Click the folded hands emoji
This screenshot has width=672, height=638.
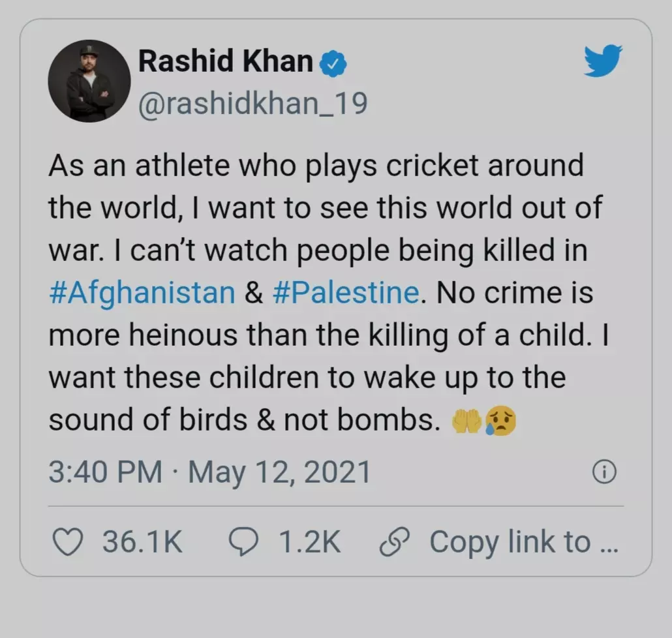pyautogui.click(x=466, y=422)
